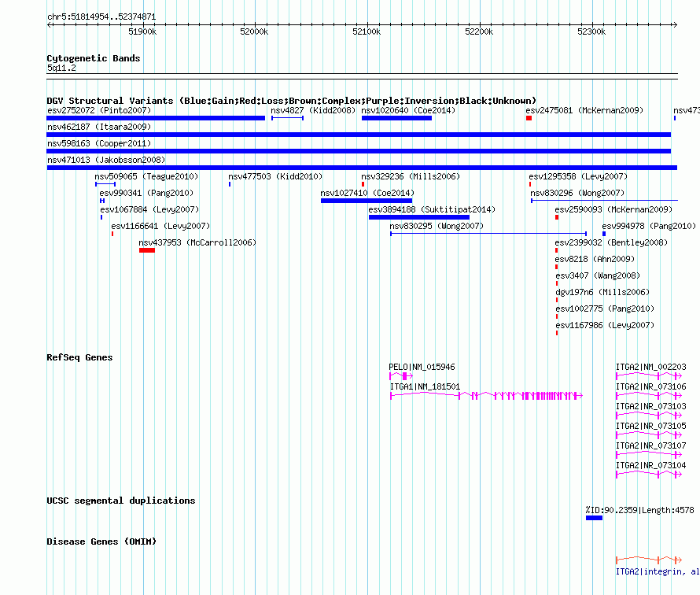Open the ITGA2|integrin OMIM label
700x595 pixels.
(x=658, y=571)
